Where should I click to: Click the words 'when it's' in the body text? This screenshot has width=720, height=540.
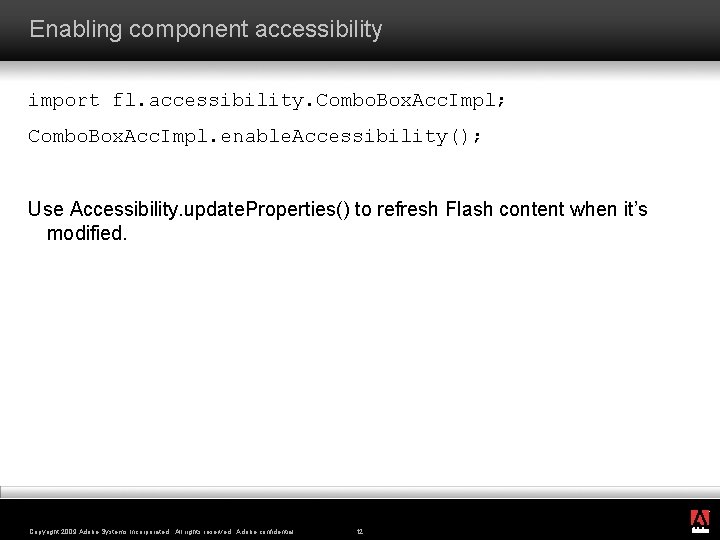(608, 209)
